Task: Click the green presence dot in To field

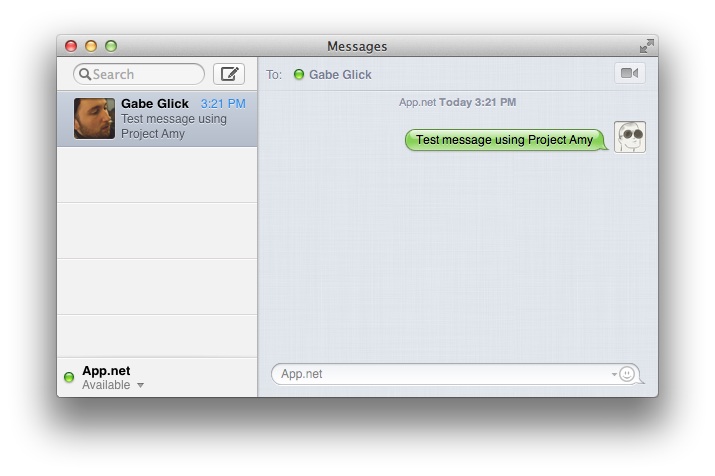Action: [298, 74]
